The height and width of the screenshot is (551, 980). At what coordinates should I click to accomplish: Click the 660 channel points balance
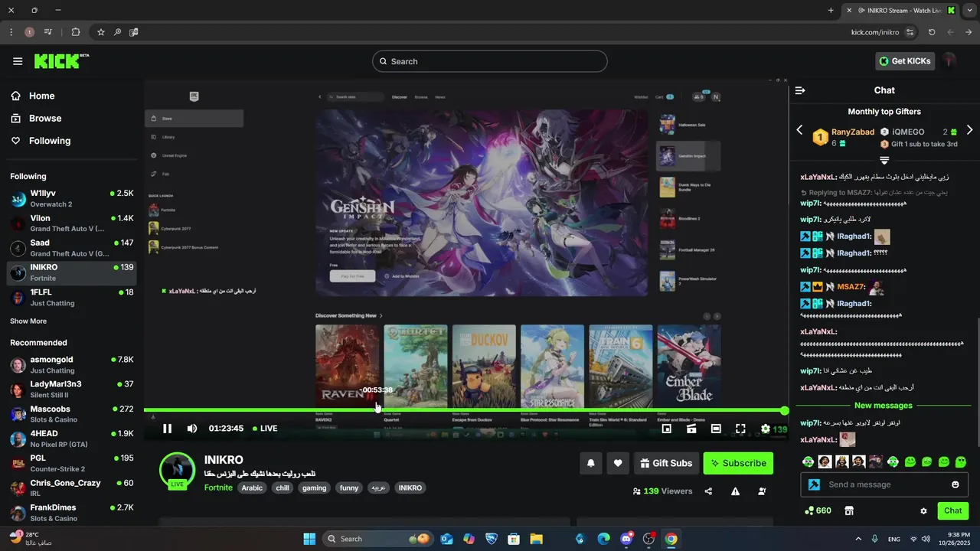pos(818,510)
